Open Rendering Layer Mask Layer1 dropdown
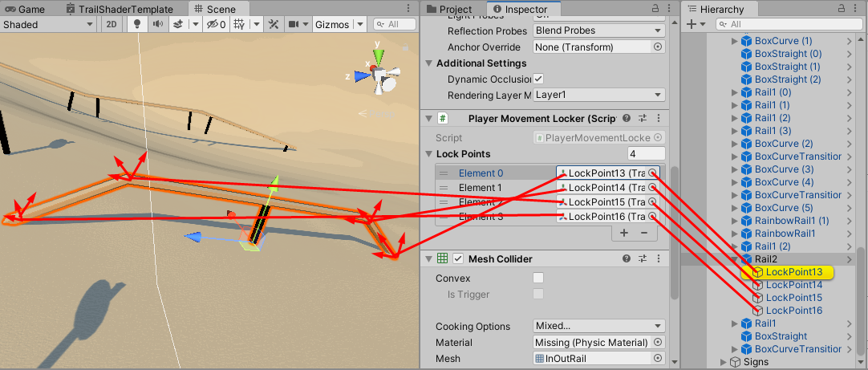Image resolution: width=868 pixels, height=370 pixels. [x=599, y=96]
